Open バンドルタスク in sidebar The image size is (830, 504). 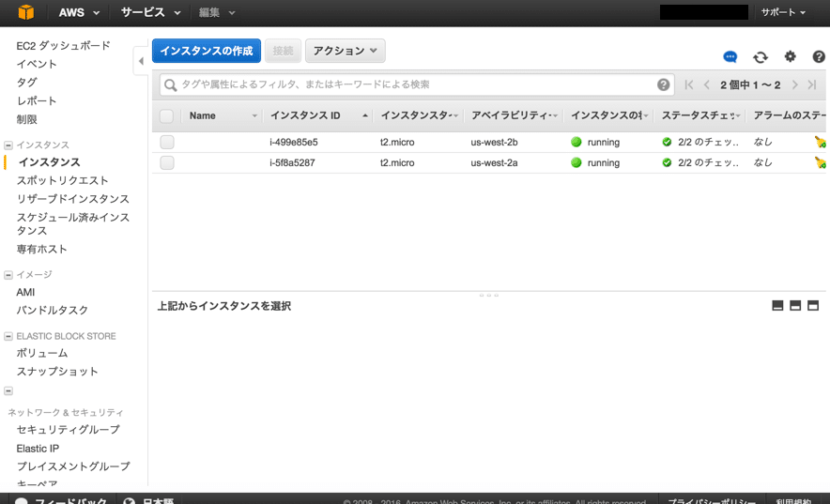point(52,310)
